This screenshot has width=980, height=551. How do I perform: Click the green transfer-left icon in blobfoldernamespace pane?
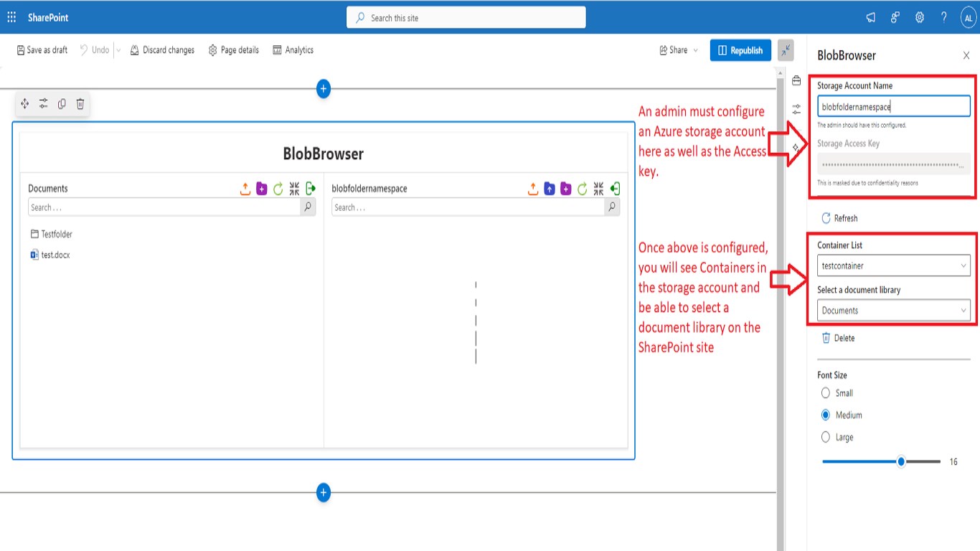pos(615,189)
